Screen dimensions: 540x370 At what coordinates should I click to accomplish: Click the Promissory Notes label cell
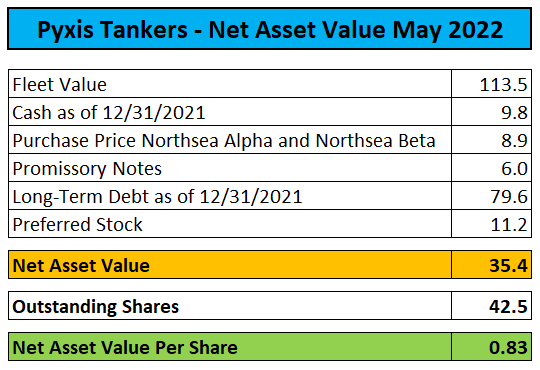[230, 168]
